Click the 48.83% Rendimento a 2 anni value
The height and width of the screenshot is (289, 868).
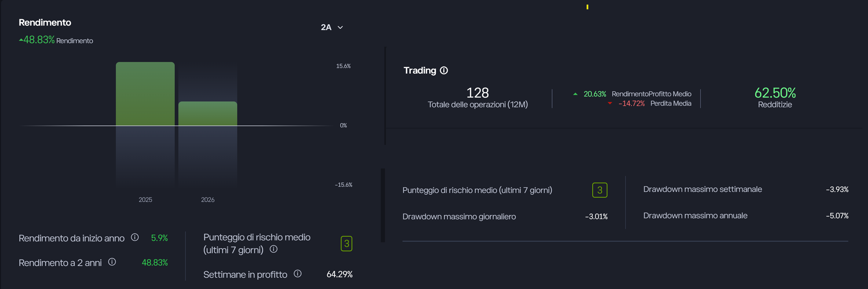155,262
